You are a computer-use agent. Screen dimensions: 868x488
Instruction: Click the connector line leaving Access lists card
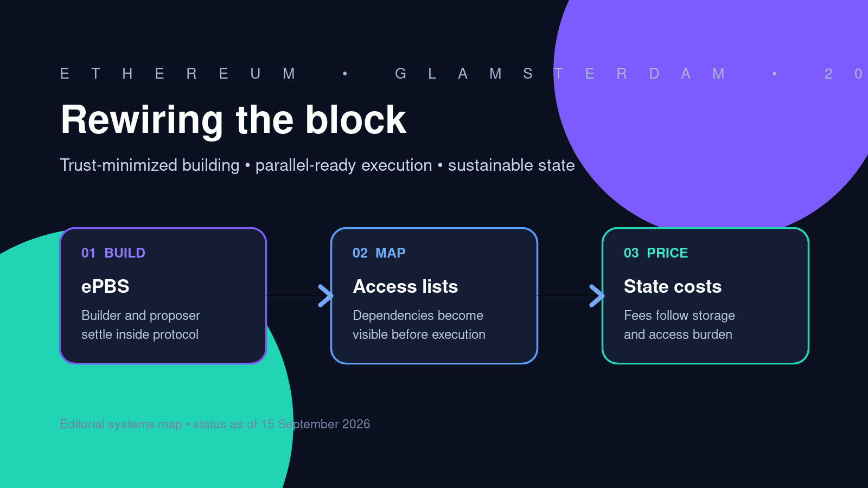tap(564, 296)
